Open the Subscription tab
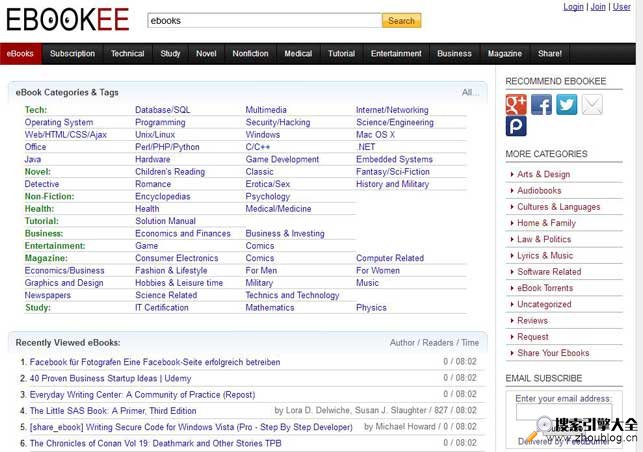Image resolution: width=643 pixels, height=452 pixels. [x=72, y=53]
